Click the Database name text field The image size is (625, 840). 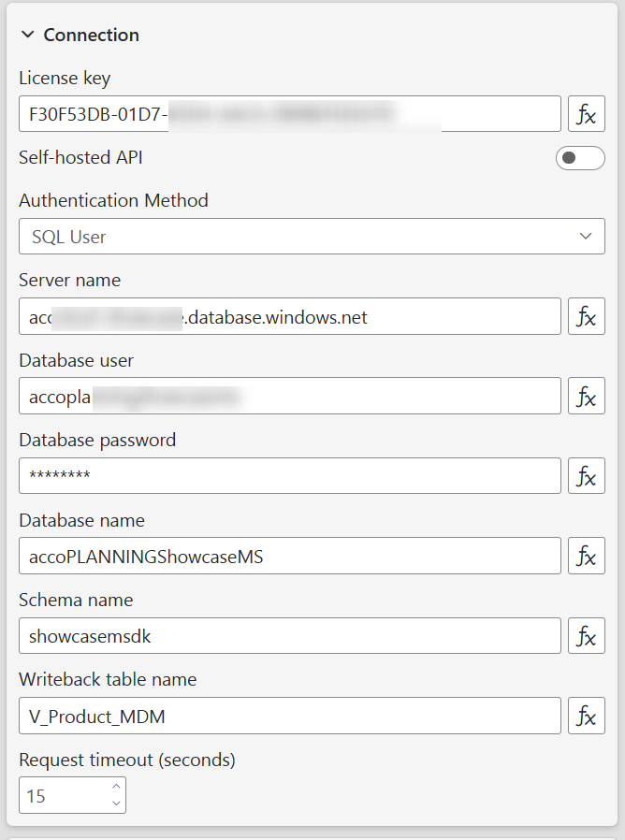[x=289, y=556]
